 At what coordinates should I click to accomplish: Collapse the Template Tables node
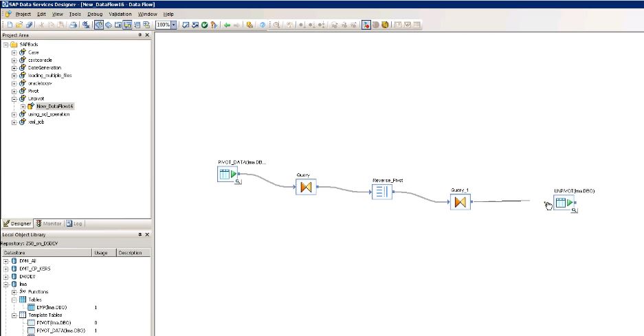point(14,315)
